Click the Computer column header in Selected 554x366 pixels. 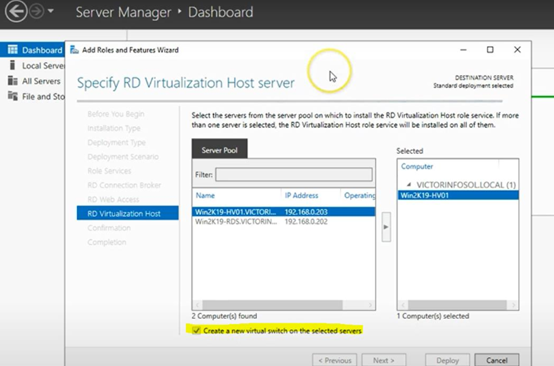(x=417, y=166)
